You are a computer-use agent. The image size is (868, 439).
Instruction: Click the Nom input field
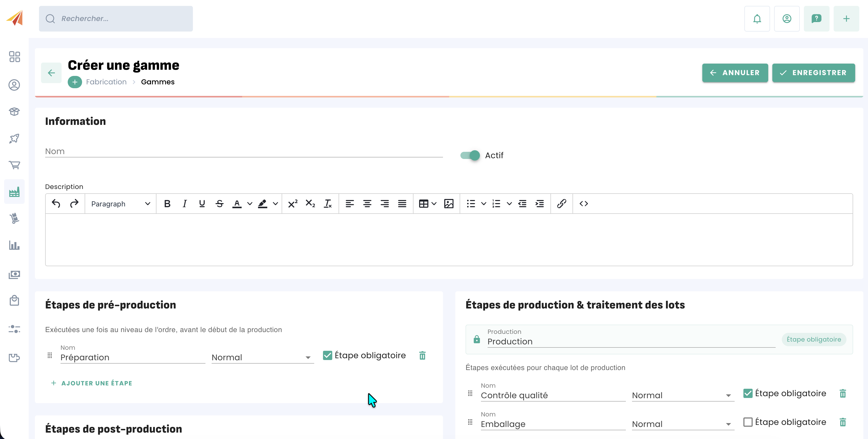pyautogui.click(x=243, y=152)
